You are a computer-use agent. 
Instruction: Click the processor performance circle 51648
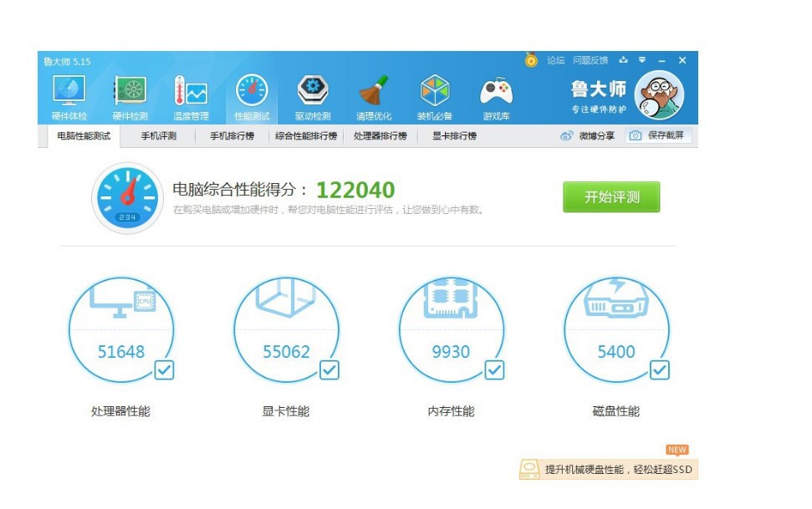coord(121,330)
